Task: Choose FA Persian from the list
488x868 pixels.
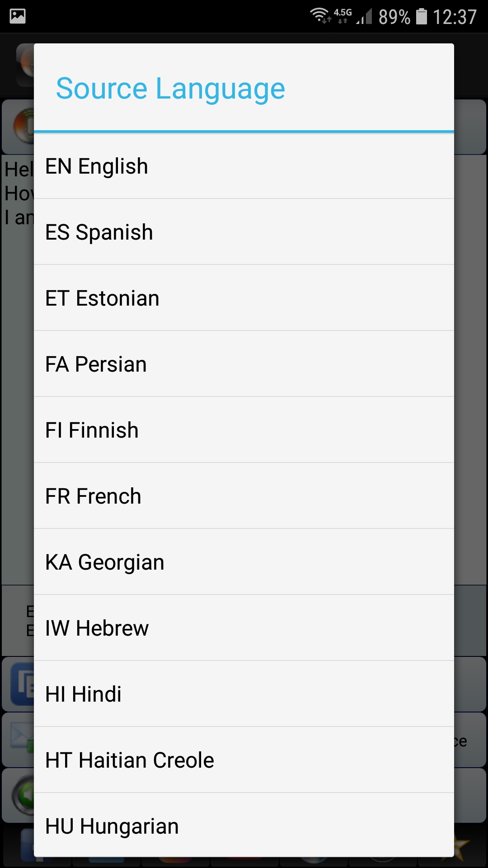Action: [244, 364]
